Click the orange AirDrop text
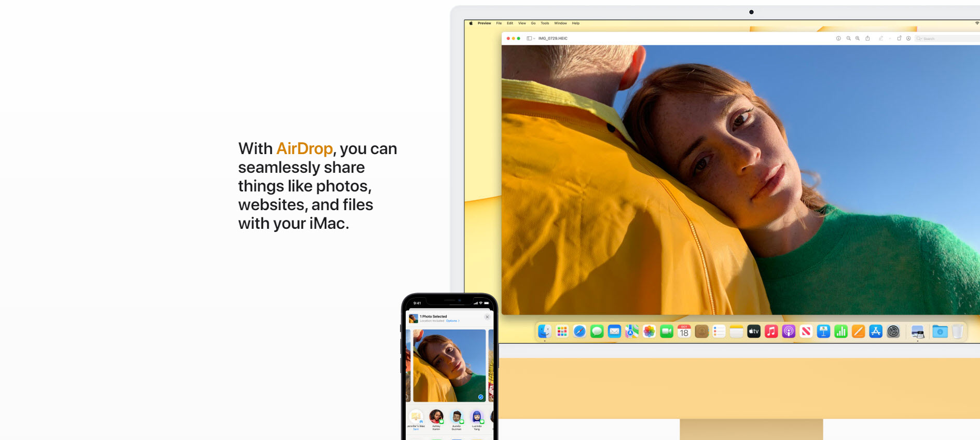Viewport: 980px width, 440px height. 305,148
